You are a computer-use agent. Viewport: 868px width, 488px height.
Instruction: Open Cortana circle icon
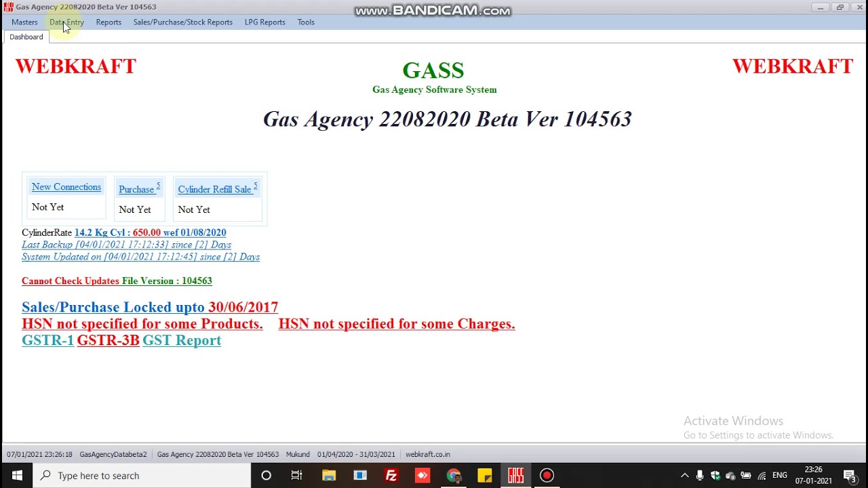click(x=266, y=475)
